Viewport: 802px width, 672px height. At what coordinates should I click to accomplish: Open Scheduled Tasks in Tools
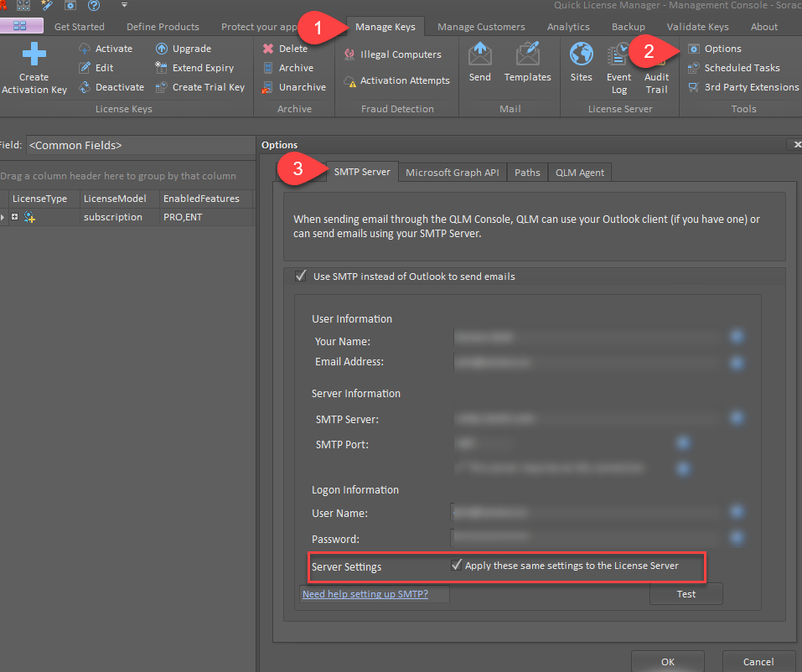click(x=741, y=68)
